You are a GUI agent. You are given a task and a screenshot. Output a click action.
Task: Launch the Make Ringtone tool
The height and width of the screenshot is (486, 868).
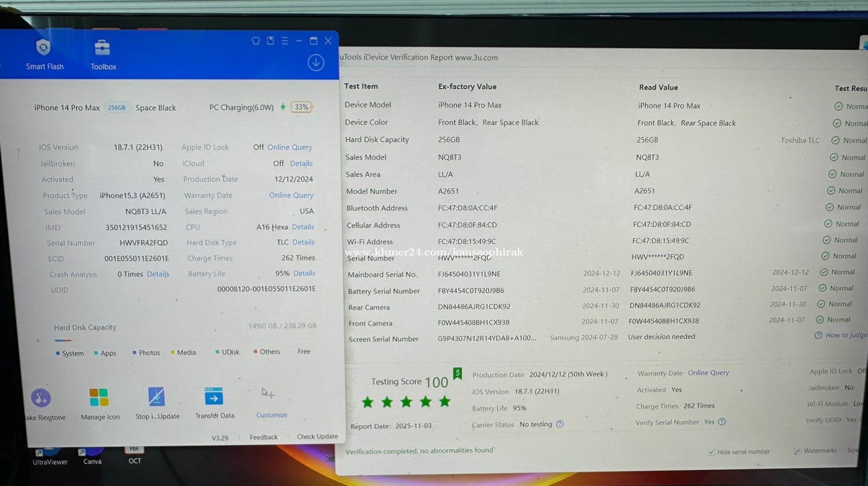tap(41, 398)
